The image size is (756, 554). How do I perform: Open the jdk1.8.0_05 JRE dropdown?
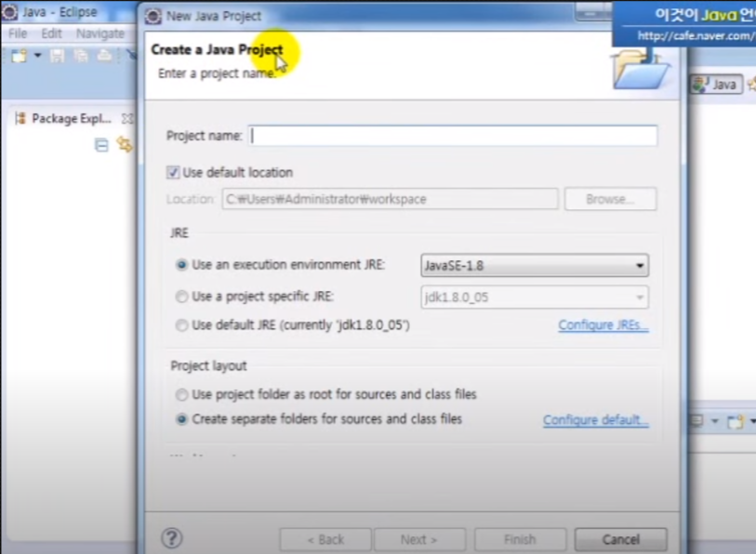click(x=534, y=297)
